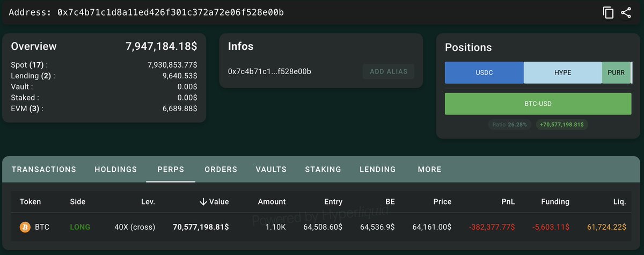This screenshot has width=644, height=255.
Task: Click the 40X (cross) leverage cell
Action: (x=135, y=227)
